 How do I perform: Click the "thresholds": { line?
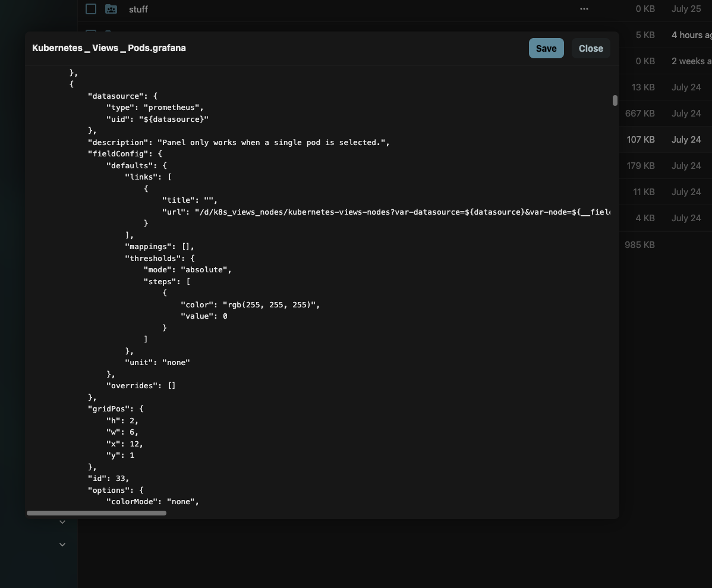pos(160,259)
